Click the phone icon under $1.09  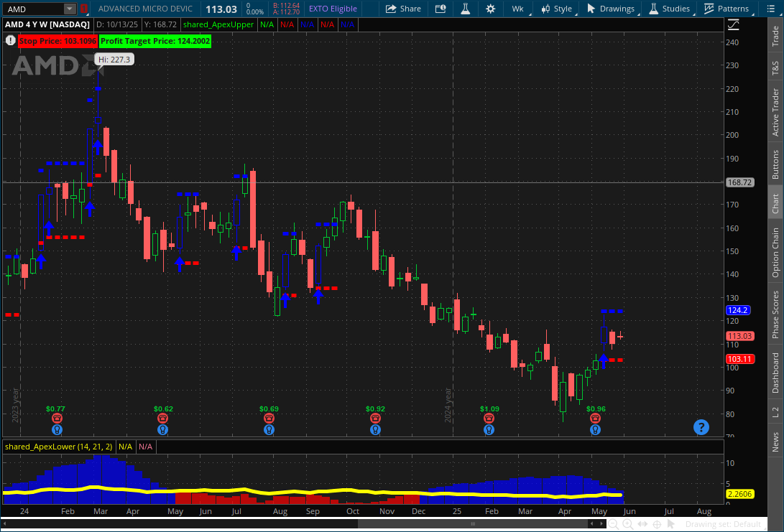(489, 418)
